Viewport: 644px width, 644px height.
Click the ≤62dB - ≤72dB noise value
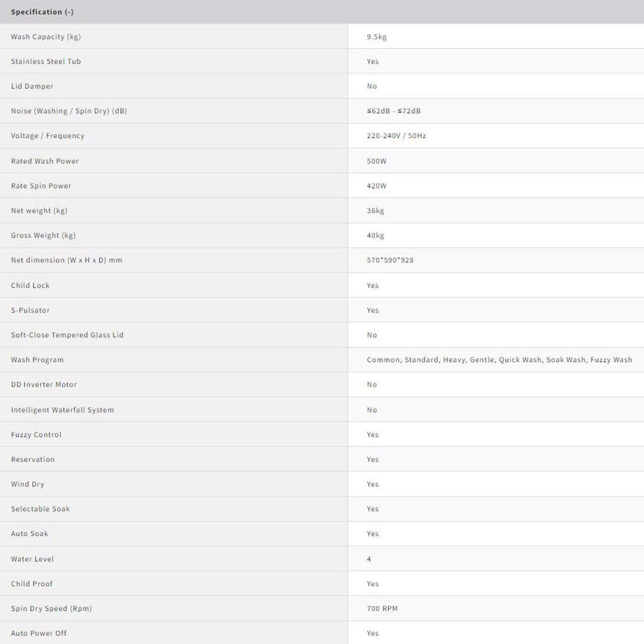click(x=394, y=111)
